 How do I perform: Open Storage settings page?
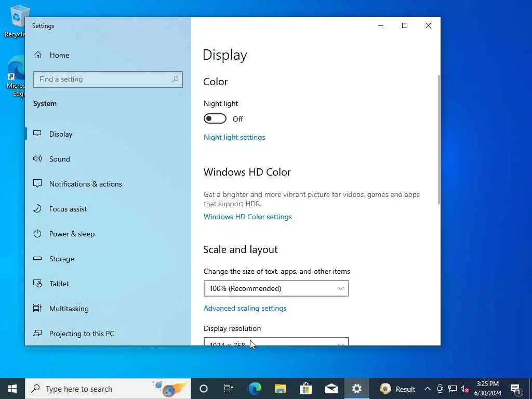point(108,259)
